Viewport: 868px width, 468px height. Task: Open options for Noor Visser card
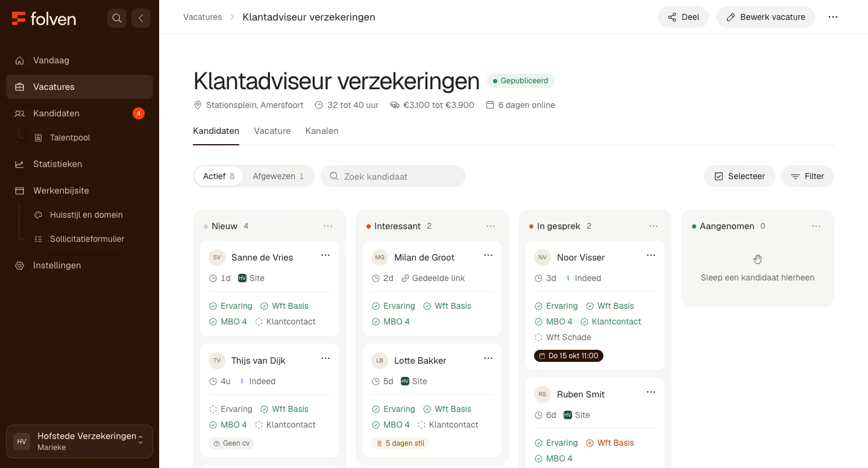tap(651, 256)
